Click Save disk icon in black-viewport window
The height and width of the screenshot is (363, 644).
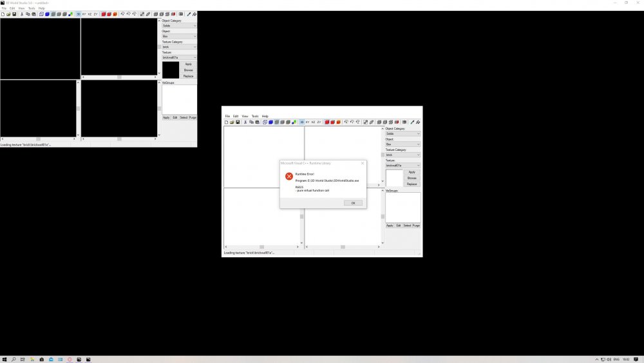[x=14, y=14]
